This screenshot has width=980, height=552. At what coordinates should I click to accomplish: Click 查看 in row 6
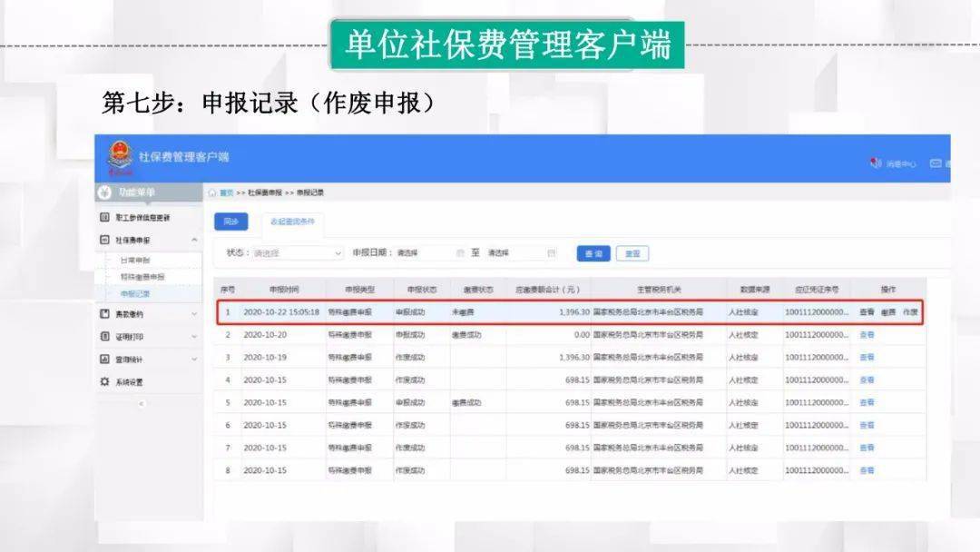click(x=867, y=425)
